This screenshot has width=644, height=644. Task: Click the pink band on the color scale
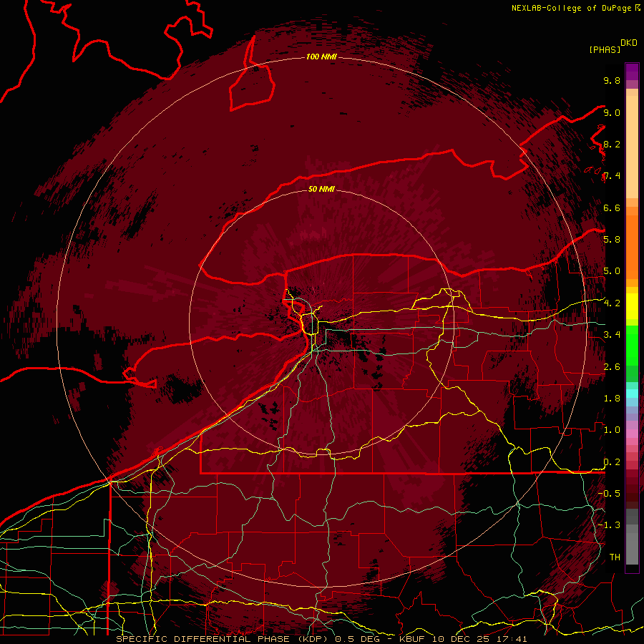point(632,434)
